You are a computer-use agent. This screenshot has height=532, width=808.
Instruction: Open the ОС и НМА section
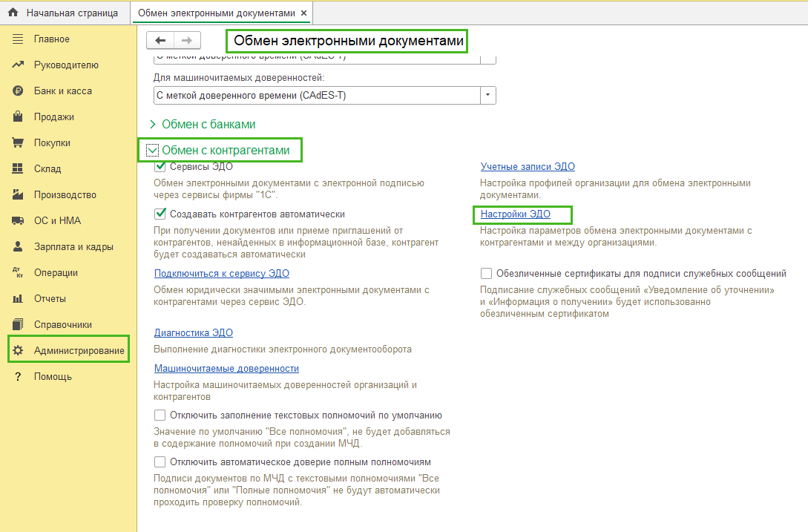(x=57, y=220)
